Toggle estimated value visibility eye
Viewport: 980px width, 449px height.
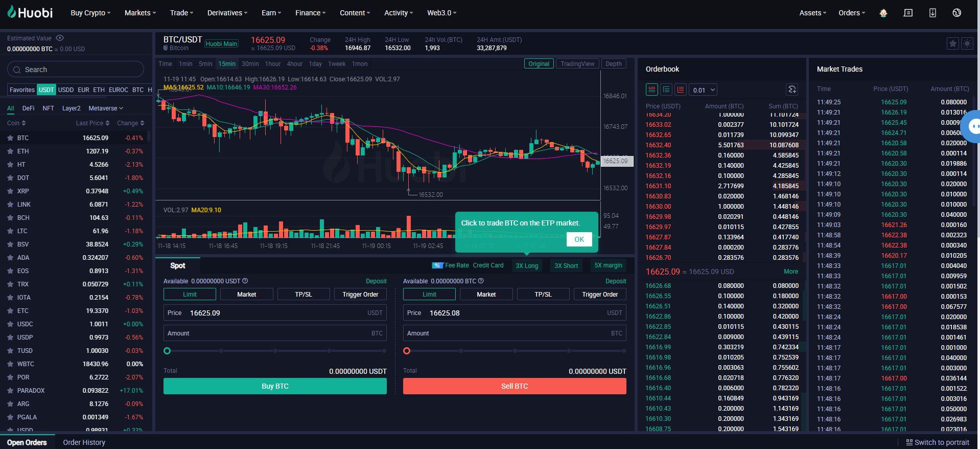pos(60,38)
